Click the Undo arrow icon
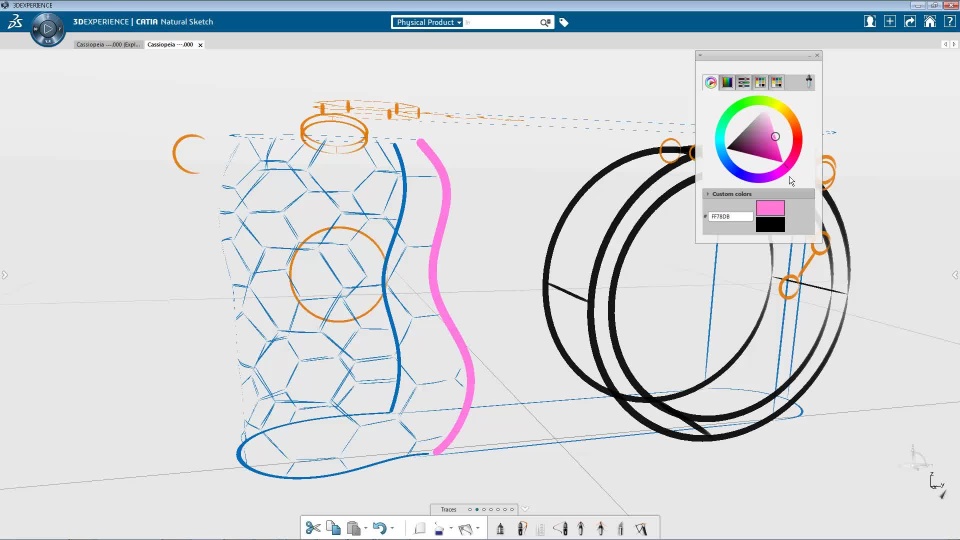The image size is (960, 540). coord(379,528)
